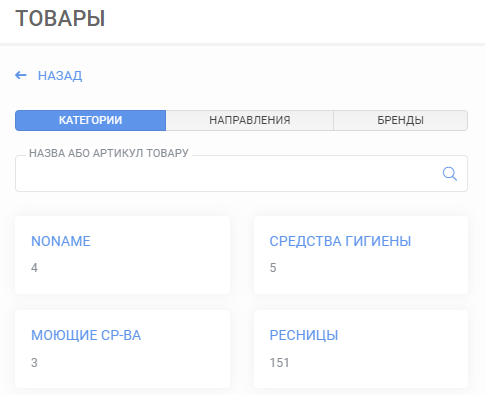Open the БРЕНДЫ tab
This screenshot has height=395, width=485.
[400, 120]
